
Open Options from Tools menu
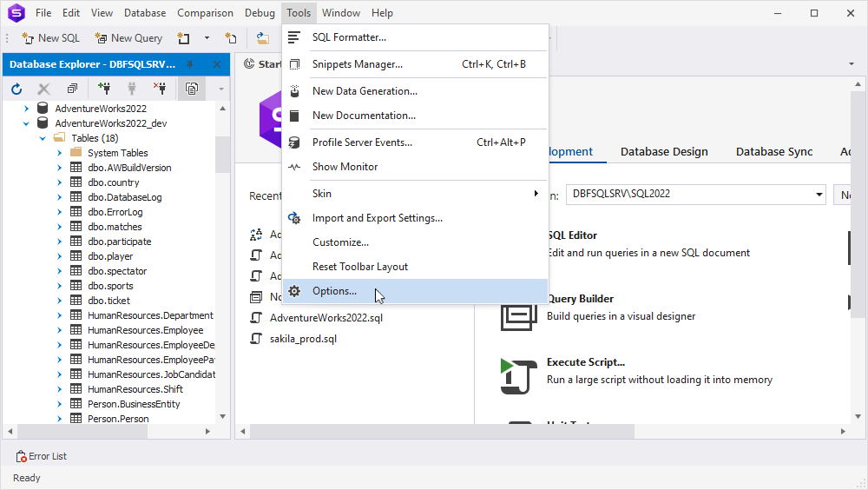point(415,291)
